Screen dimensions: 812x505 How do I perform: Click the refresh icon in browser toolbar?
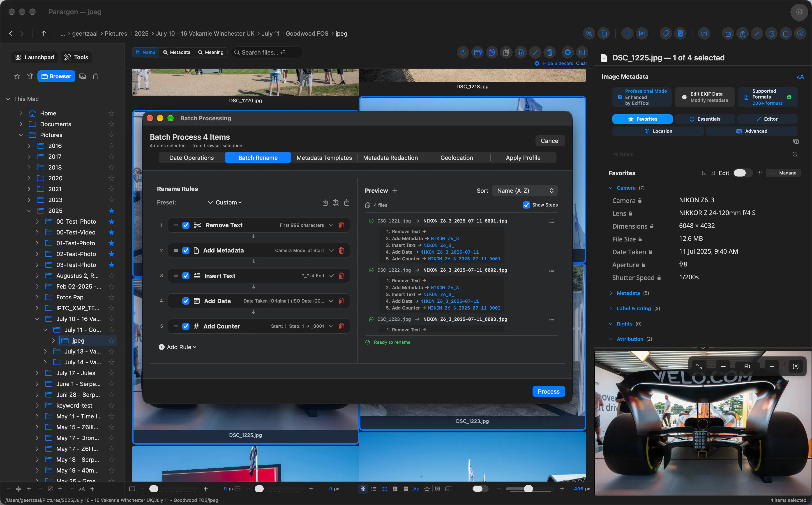point(463,53)
